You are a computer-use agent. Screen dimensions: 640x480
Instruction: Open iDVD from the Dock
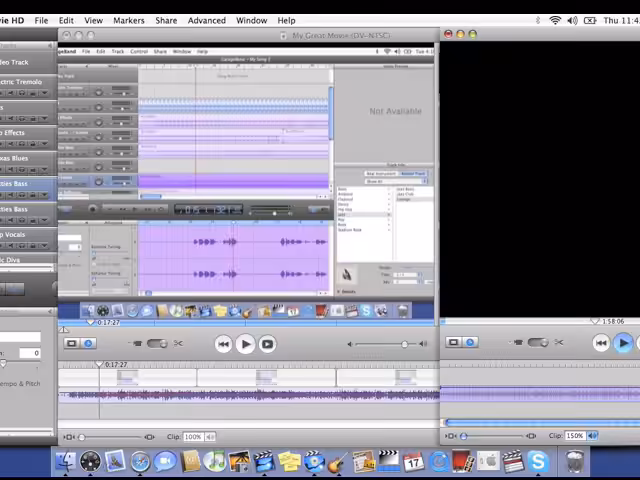[x=313, y=462]
